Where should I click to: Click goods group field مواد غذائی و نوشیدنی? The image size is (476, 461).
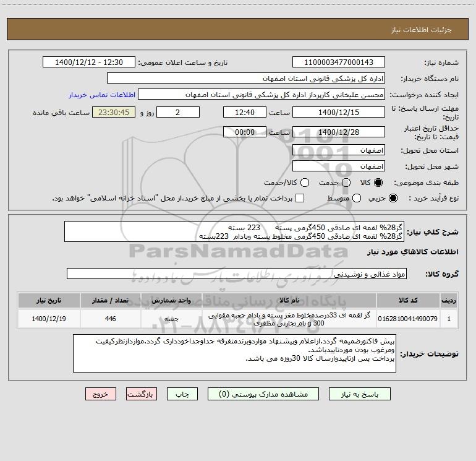coord(237,274)
